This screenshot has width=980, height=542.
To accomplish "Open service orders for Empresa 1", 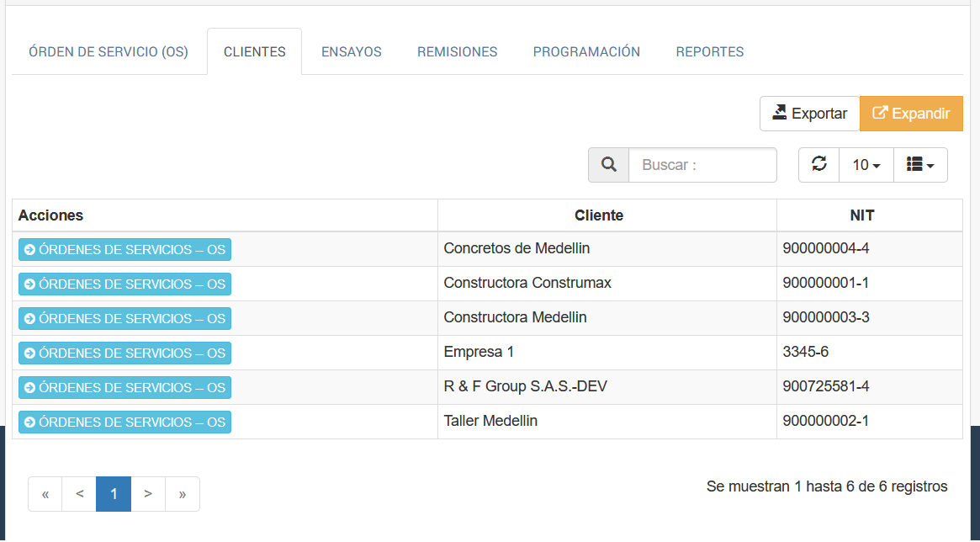I will tap(124, 353).
